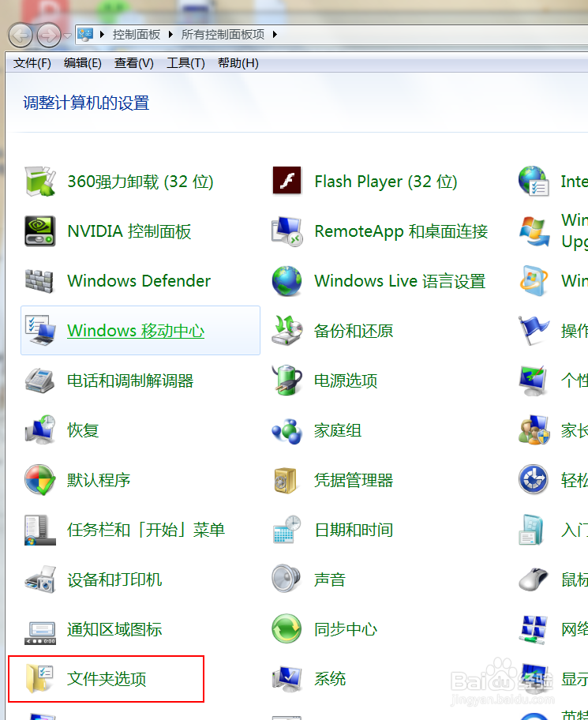Open the 操作中心 flag icon
588x720 pixels.
coord(534,330)
